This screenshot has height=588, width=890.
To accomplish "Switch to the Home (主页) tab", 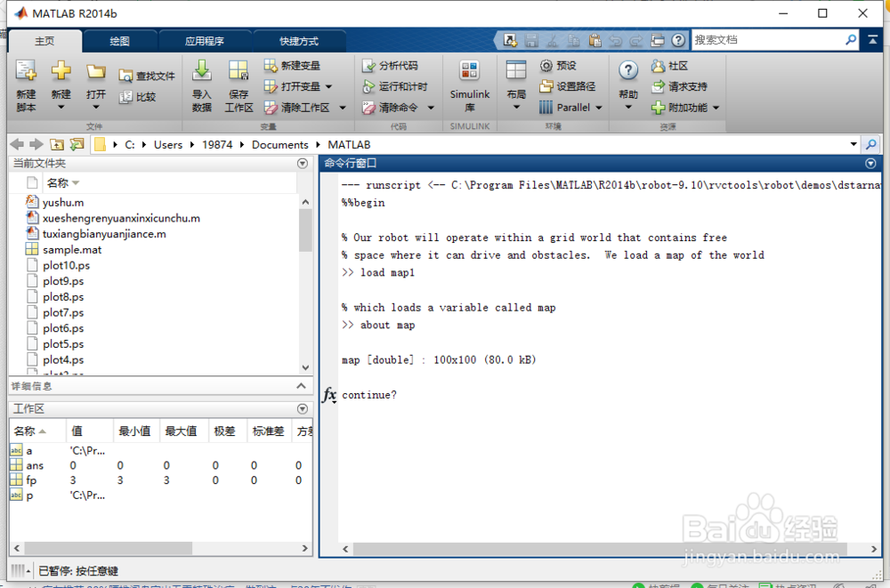I will [x=44, y=41].
